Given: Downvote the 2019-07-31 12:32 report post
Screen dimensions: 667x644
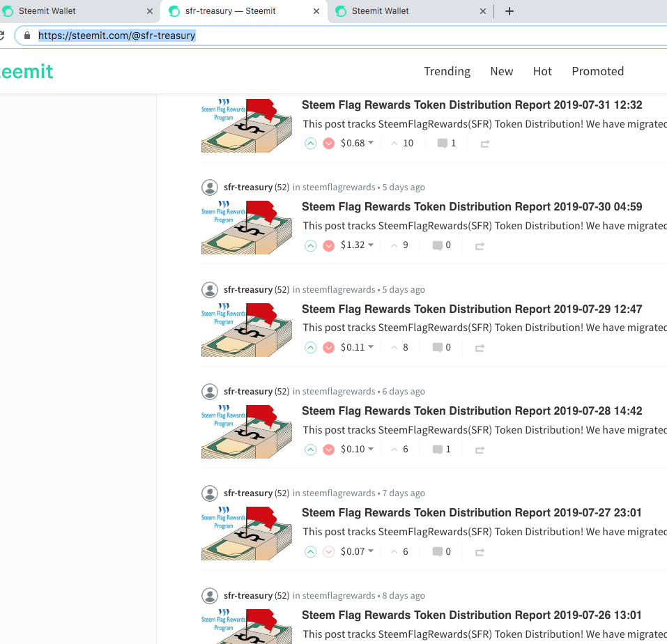Looking at the screenshot, I should click(x=328, y=144).
